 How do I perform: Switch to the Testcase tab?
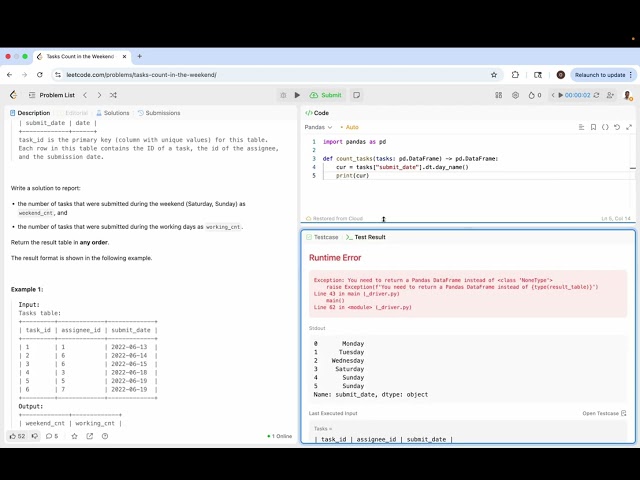(325, 237)
